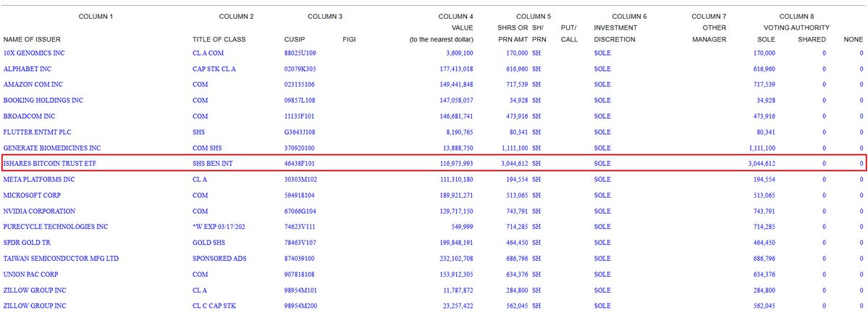This screenshot has width=868, height=323.
Task: Select the SPONSORED ADS class title
Action: 220,259
